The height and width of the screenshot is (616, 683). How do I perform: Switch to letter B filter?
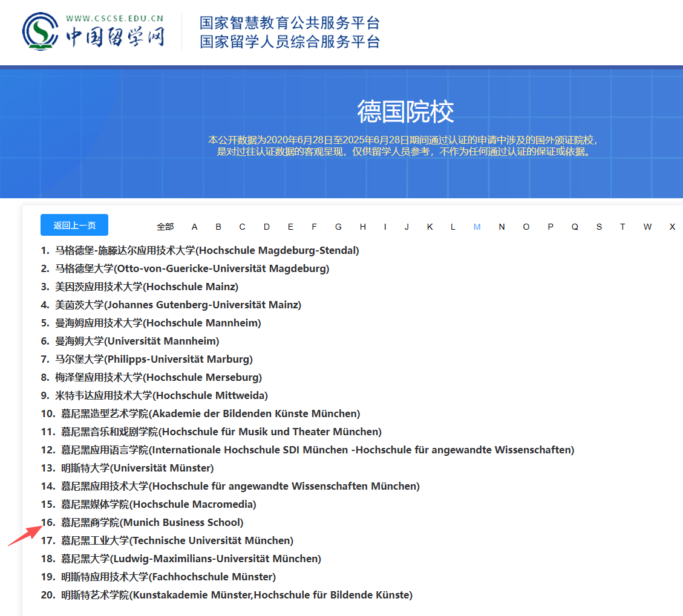[218, 227]
